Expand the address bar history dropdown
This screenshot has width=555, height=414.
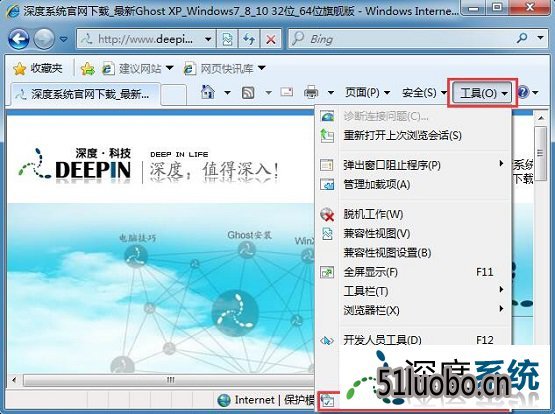[208, 39]
